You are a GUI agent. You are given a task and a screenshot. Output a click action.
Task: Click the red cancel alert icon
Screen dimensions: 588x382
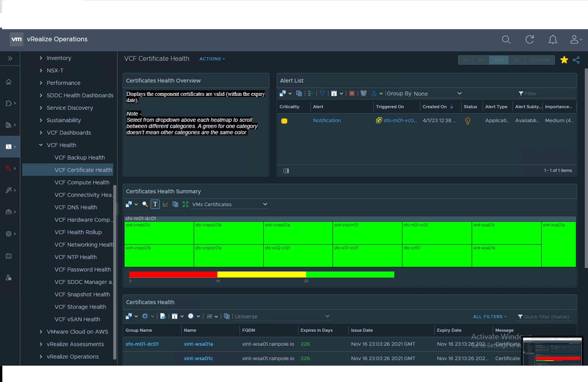(x=352, y=93)
